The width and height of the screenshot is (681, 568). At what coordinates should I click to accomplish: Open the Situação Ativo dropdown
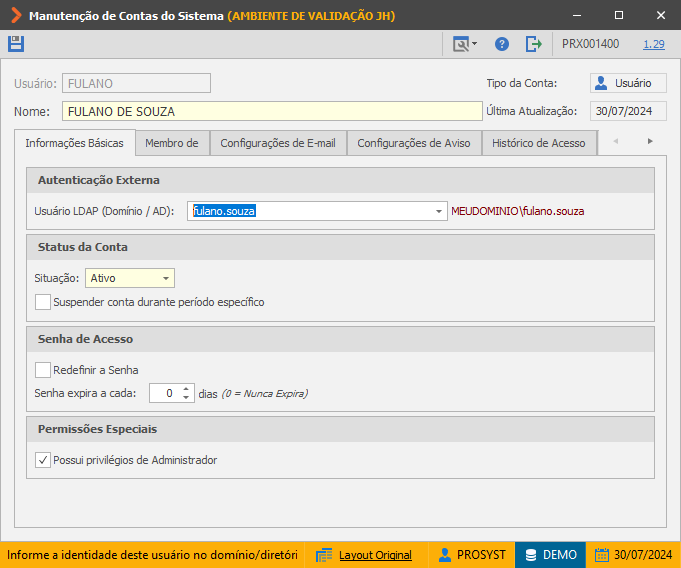pyautogui.click(x=130, y=278)
